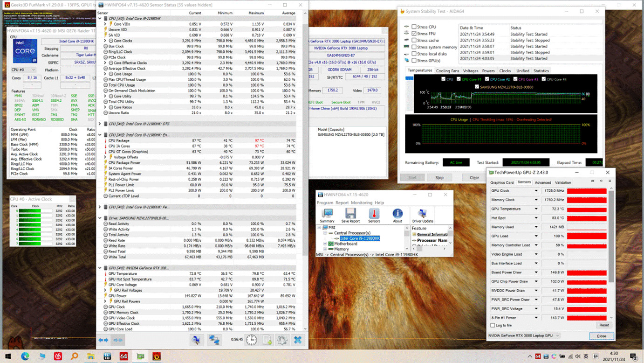
Task: Click the About icon in HWiNFO64
Action: pos(397,215)
